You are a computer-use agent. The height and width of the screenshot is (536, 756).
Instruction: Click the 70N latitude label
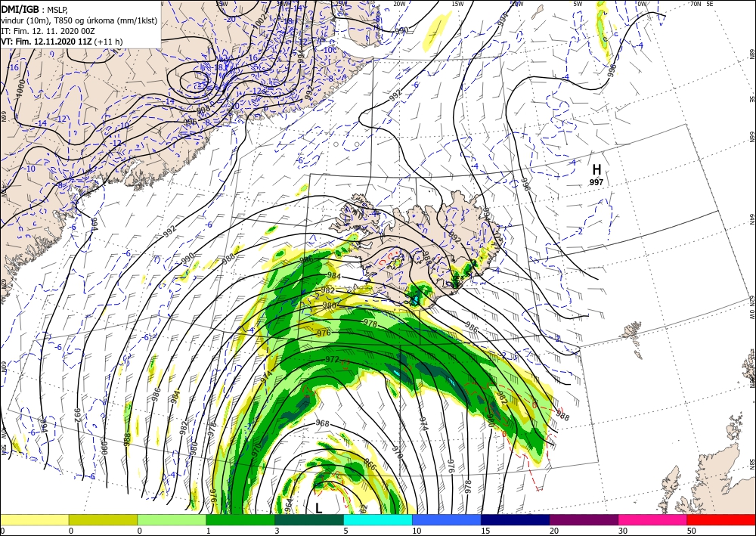click(x=696, y=4)
